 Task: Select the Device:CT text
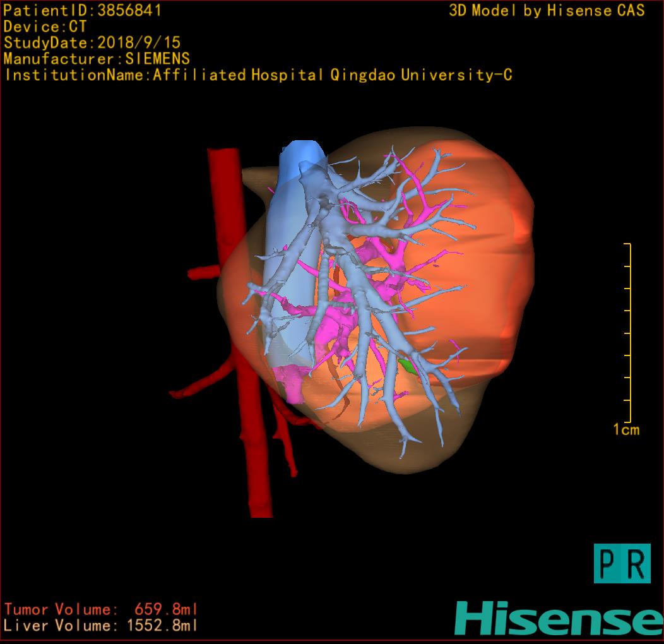[45, 27]
